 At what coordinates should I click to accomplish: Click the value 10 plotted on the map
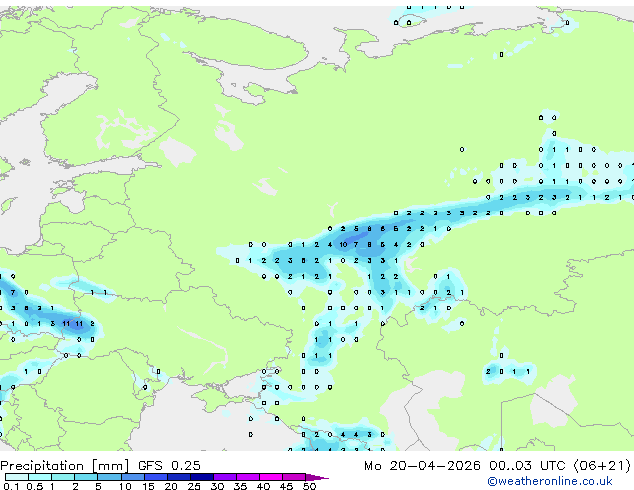click(343, 245)
